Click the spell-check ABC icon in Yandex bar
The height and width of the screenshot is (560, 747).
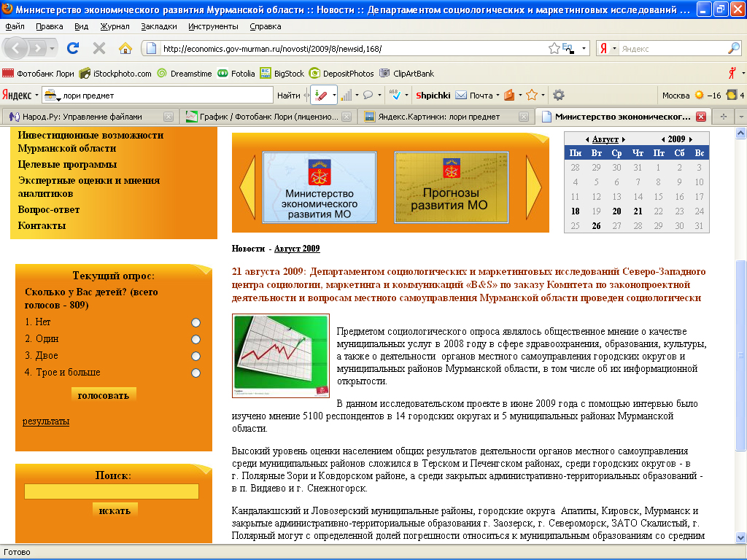tap(395, 96)
